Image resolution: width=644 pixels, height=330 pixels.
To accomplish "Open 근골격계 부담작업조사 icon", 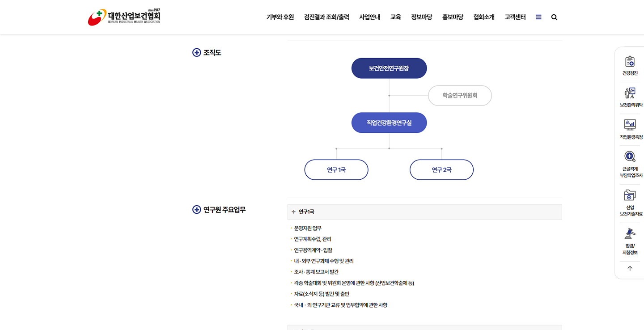I will pos(630,157).
